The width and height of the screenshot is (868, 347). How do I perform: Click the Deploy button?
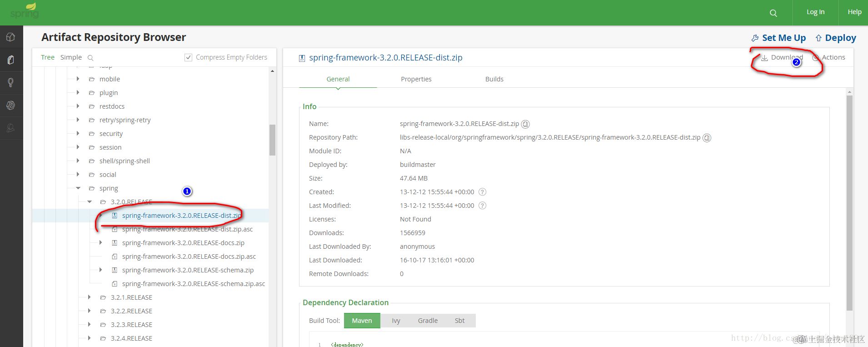(x=836, y=38)
